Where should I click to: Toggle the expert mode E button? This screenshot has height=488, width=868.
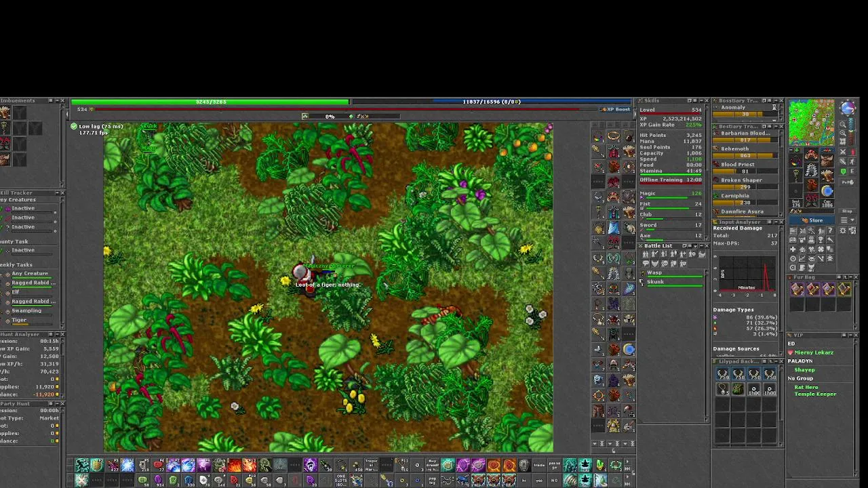coord(852,171)
